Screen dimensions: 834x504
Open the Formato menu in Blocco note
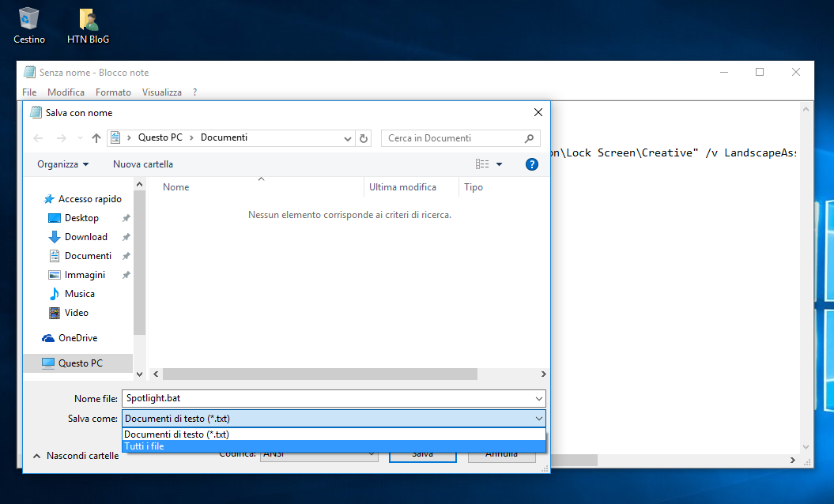[113, 92]
